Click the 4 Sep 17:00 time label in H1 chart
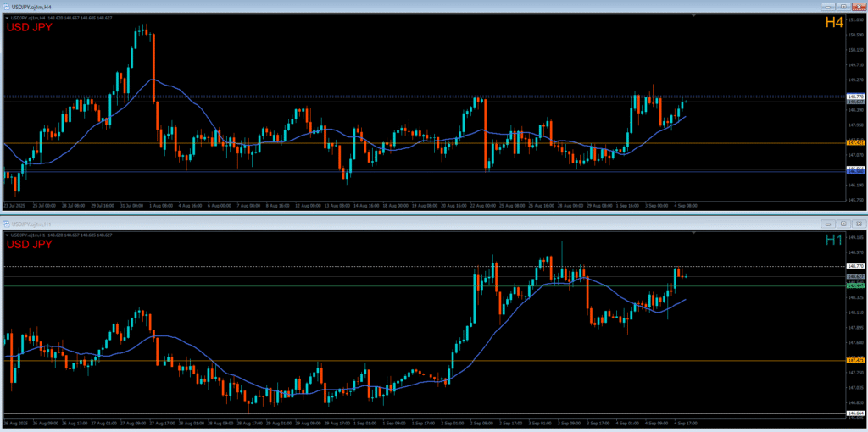The image size is (868, 432). (687, 423)
